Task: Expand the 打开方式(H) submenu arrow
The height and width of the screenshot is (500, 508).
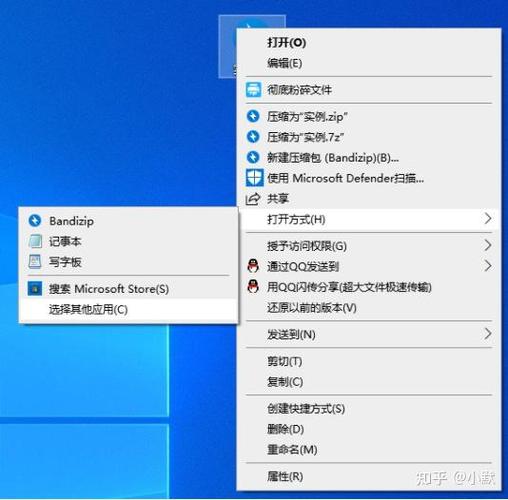Action: pyautogui.click(x=488, y=219)
